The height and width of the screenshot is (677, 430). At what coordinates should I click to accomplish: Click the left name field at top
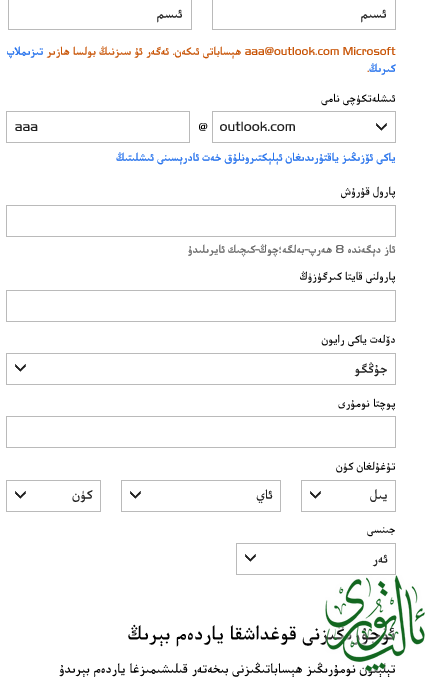click(x=100, y=15)
